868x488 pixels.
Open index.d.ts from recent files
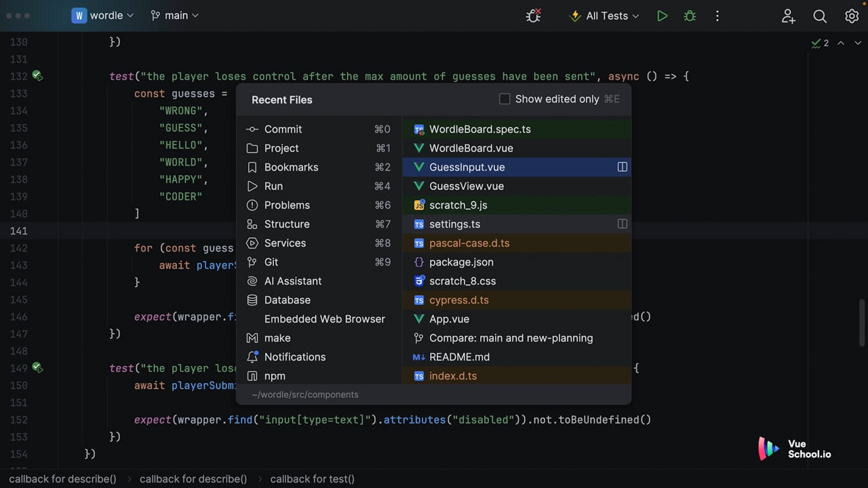(517, 375)
